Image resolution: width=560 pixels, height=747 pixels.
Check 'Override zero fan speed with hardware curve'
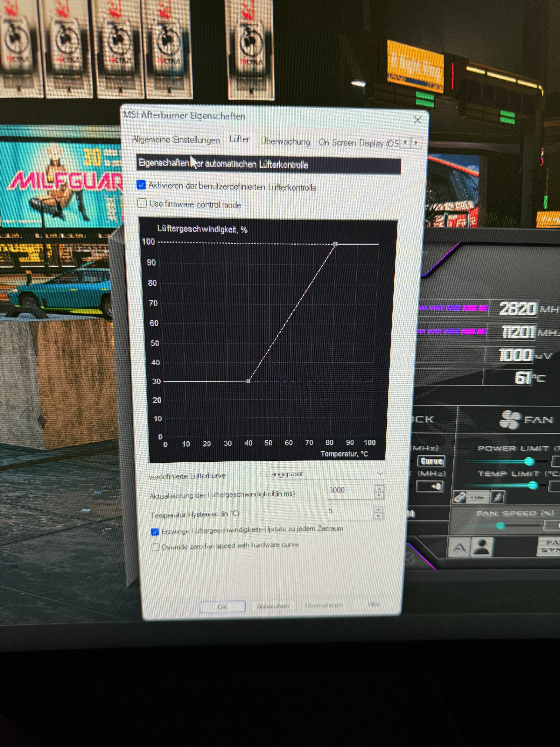pyautogui.click(x=156, y=547)
